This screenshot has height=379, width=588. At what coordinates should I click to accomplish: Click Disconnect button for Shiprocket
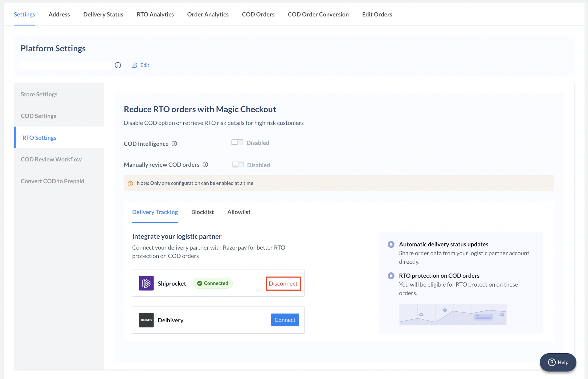coord(283,283)
